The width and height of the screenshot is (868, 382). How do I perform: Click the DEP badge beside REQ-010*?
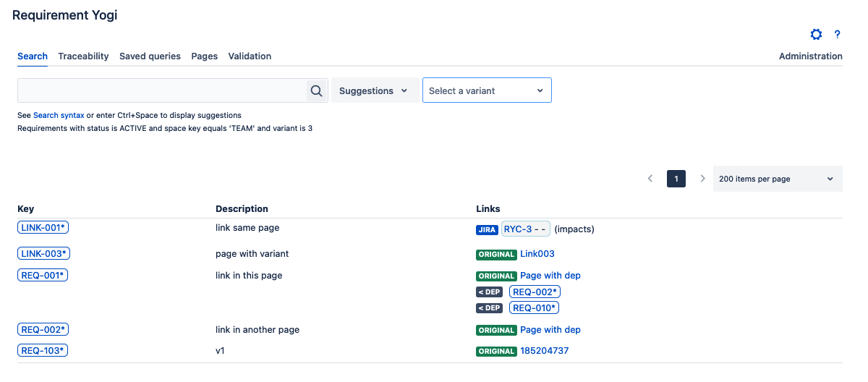coord(489,308)
